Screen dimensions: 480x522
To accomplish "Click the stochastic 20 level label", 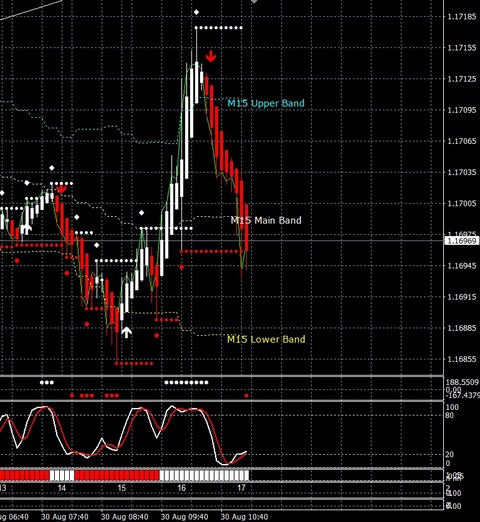I will coord(449,454).
